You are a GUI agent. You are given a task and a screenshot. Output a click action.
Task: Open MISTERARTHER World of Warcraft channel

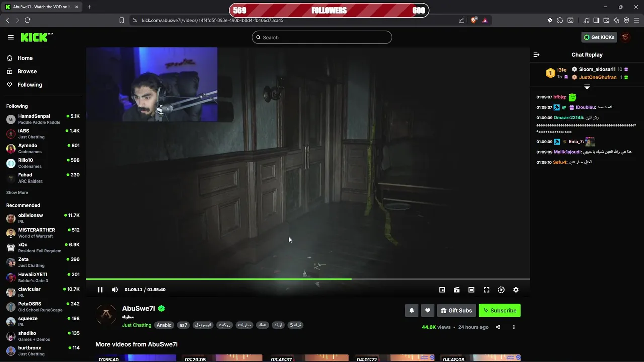point(43,233)
